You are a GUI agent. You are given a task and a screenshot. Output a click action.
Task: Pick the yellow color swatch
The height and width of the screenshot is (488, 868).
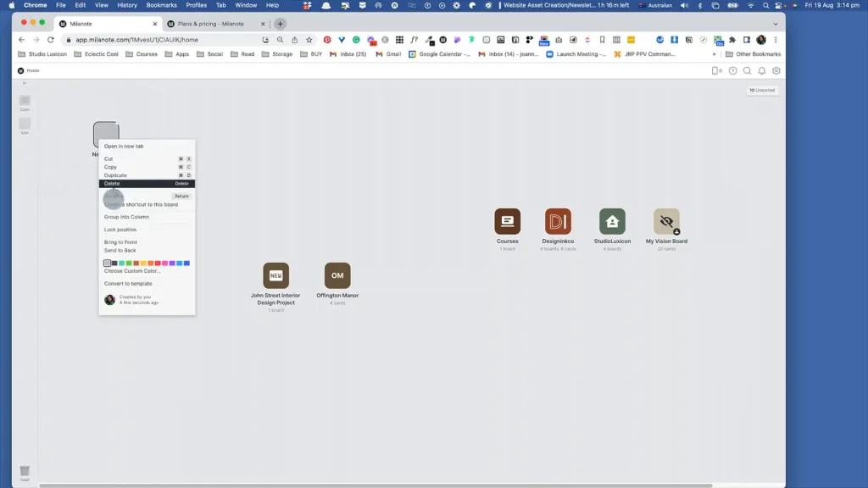[143, 263]
